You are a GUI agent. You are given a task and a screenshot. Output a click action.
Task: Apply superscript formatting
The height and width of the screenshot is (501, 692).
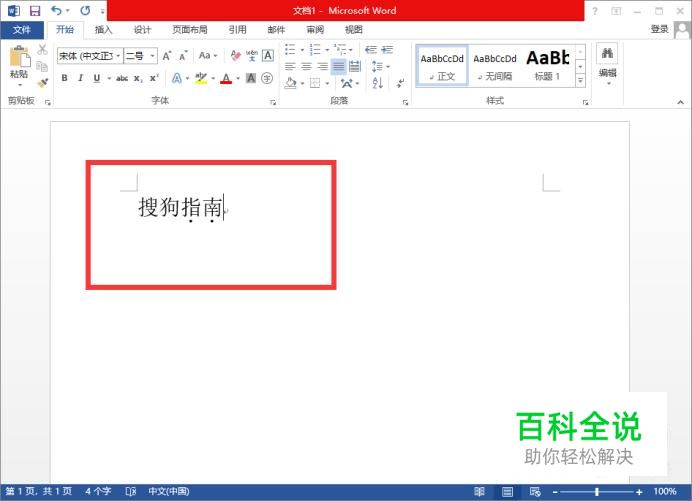click(154, 79)
